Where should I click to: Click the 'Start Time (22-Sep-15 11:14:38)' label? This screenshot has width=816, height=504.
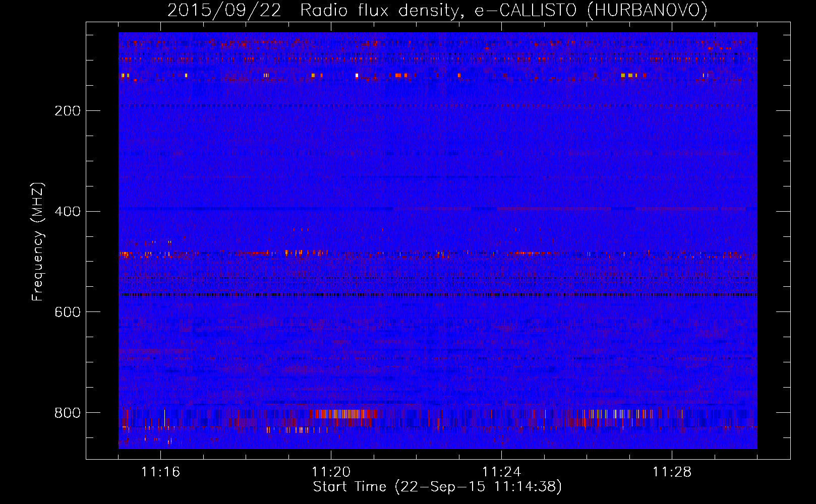click(437, 487)
